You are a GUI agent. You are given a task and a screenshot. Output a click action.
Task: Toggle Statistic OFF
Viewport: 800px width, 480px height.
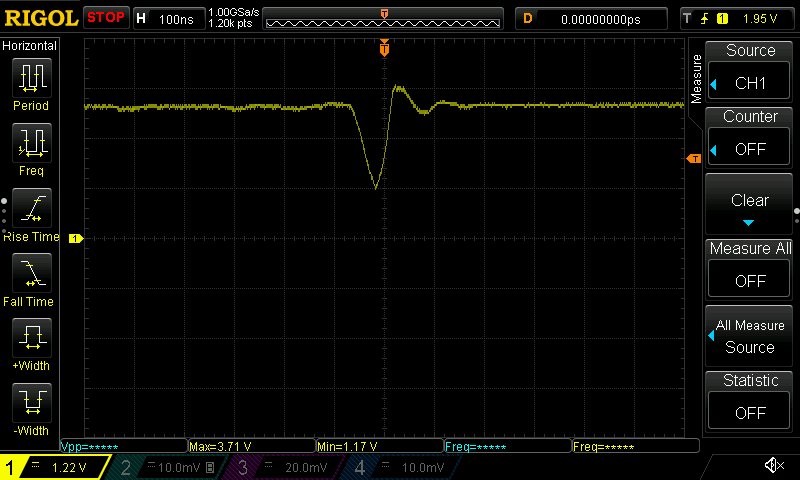[749, 412]
